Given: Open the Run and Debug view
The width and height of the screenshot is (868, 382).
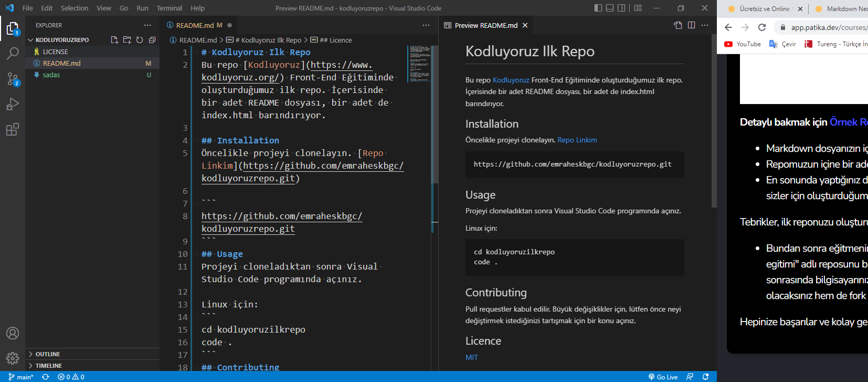Looking at the screenshot, I should (x=13, y=104).
